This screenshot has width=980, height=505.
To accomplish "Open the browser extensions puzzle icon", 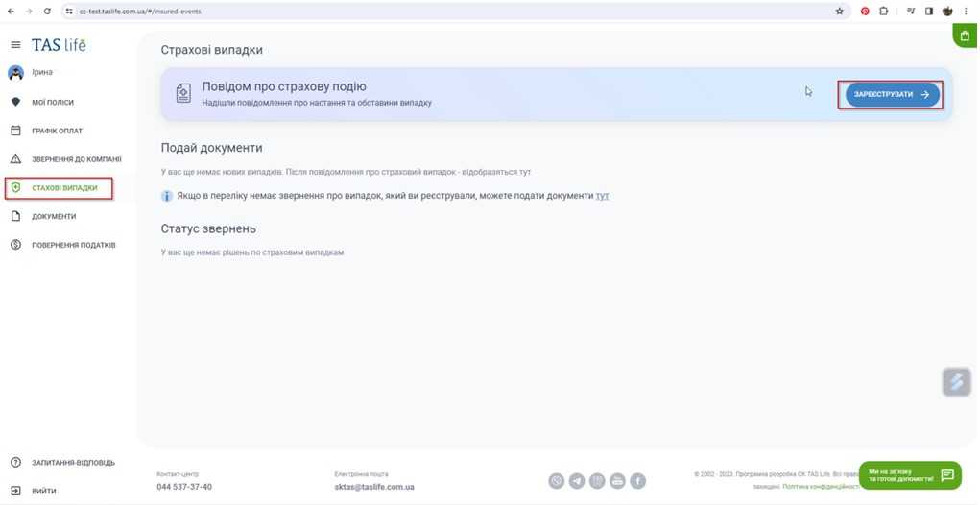I will point(884,12).
